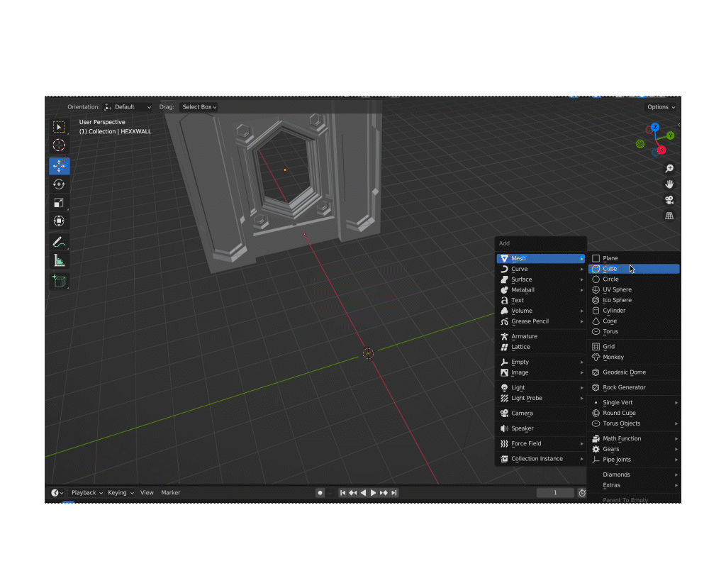Image resolution: width=726 pixels, height=588 pixels.
Task: Select the Scale tool
Action: [x=60, y=202]
